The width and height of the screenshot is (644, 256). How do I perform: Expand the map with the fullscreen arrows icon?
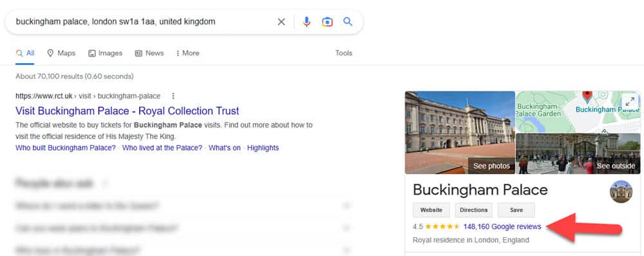point(630,101)
